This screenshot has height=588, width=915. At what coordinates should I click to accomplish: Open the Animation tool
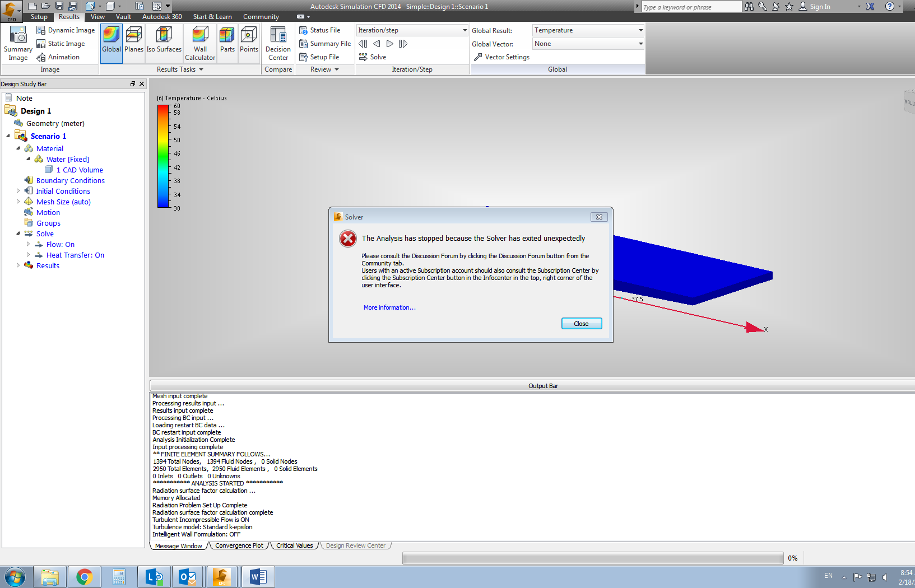(58, 57)
